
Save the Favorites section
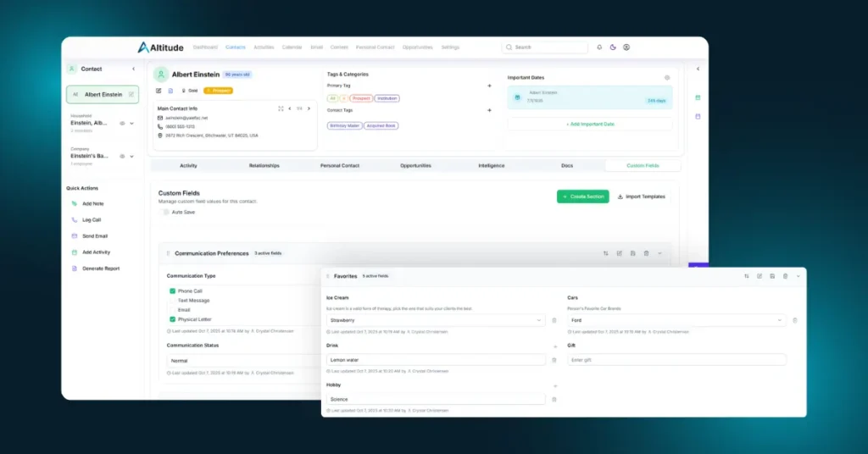coord(772,276)
